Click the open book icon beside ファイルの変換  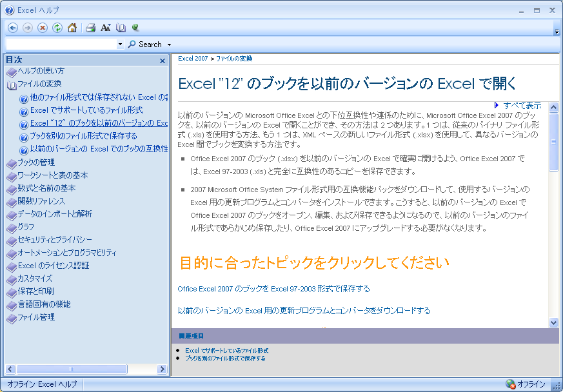tap(12, 86)
